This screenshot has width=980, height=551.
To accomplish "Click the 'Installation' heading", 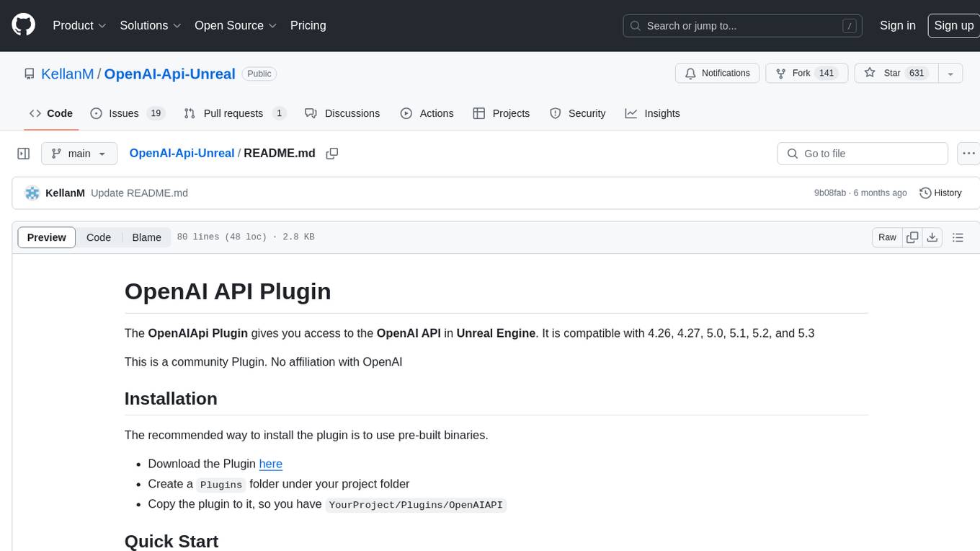I will point(171,399).
